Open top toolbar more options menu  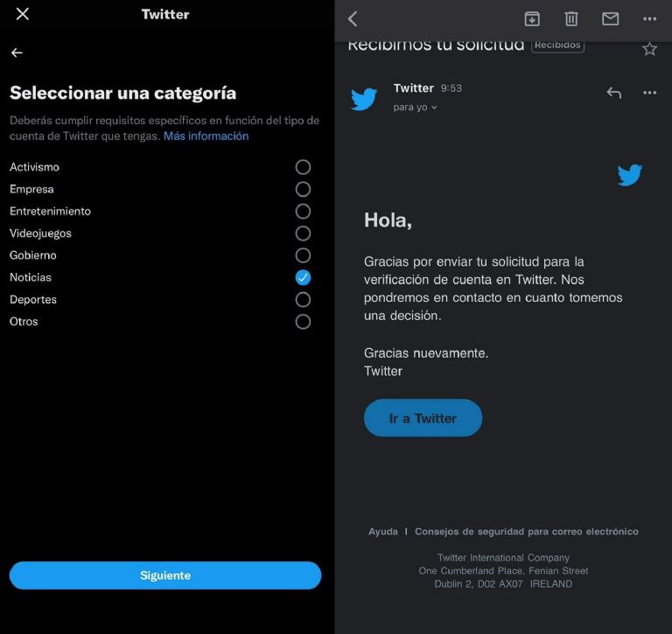[650, 19]
